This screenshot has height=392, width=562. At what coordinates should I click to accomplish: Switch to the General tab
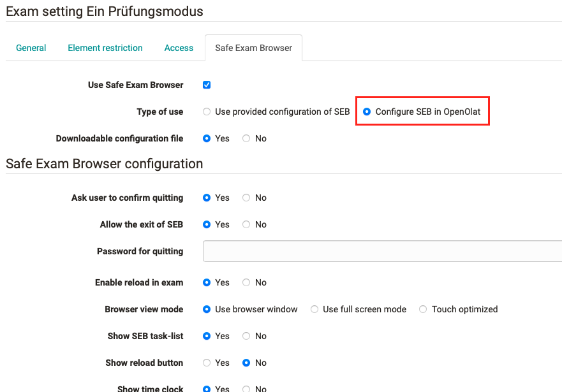coord(31,48)
